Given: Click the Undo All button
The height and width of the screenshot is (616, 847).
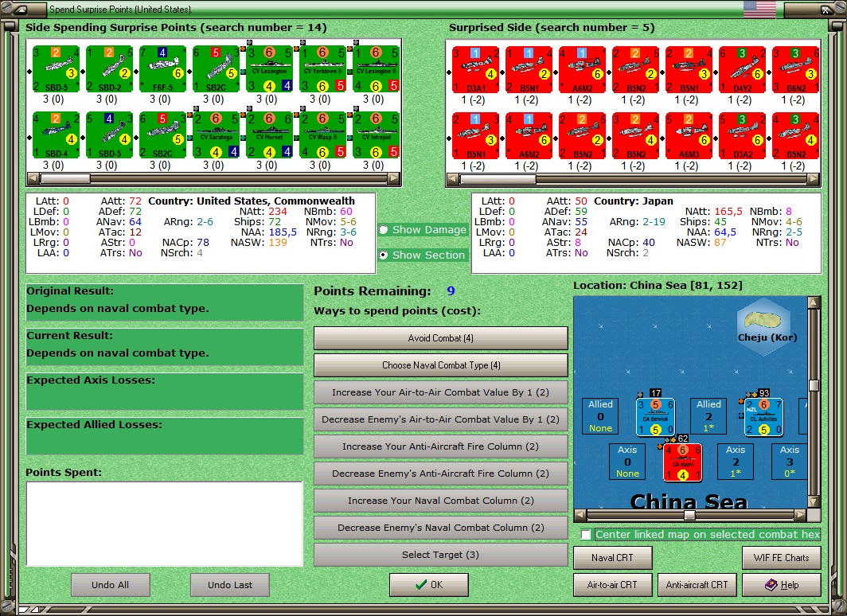Looking at the screenshot, I should 110,585.
